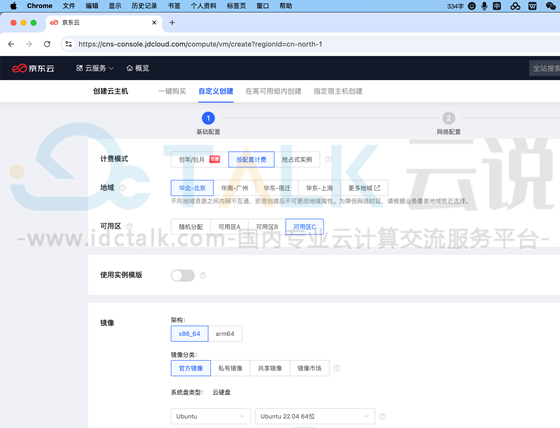Go to 概览 overview page
Screen dimensions: 560x428
coord(138,68)
